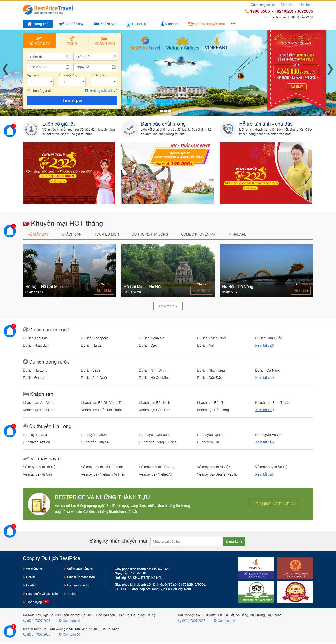Image resolution: width=336 pixels, height=644 pixels.
Task: Click the Vietnam's Top 10 award badge
Action: (x=295, y=592)
